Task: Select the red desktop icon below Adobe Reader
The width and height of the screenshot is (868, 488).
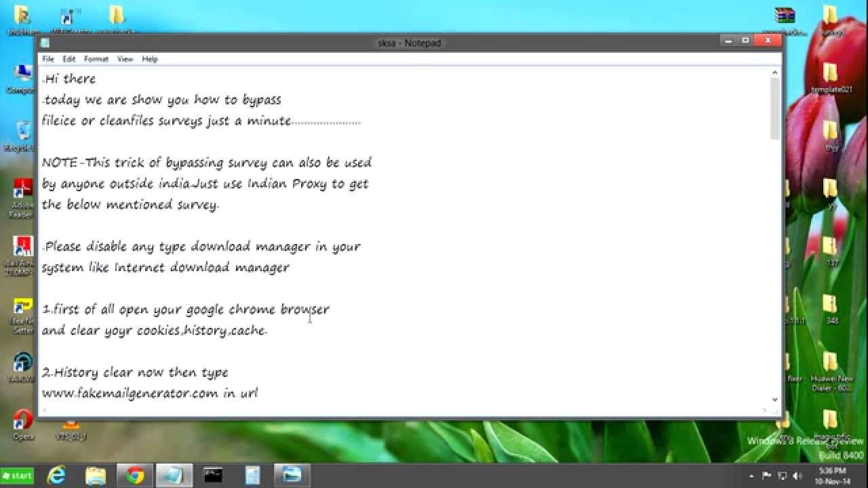Action: pos(23,256)
